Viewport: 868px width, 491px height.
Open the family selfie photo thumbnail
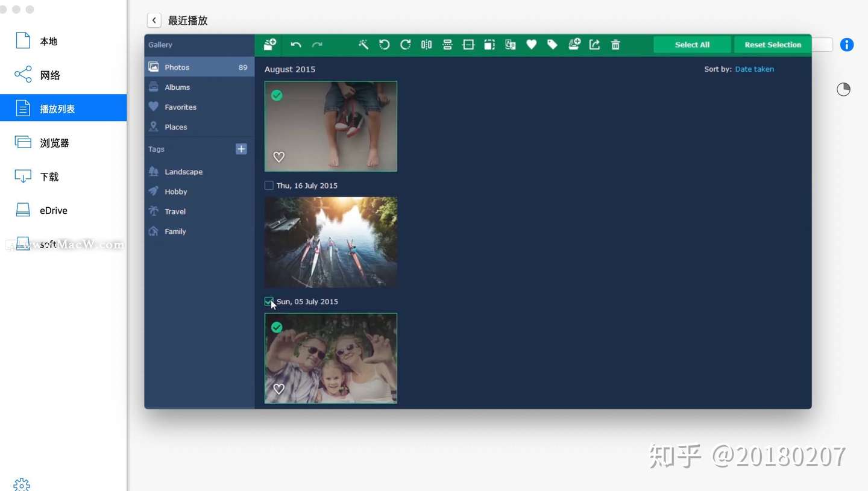pyautogui.click(x=331, y=358)
